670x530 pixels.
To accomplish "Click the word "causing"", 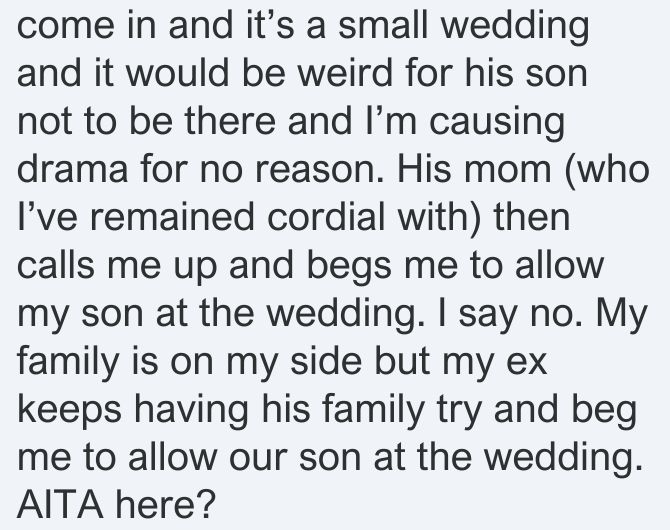I will click(497, 123).
